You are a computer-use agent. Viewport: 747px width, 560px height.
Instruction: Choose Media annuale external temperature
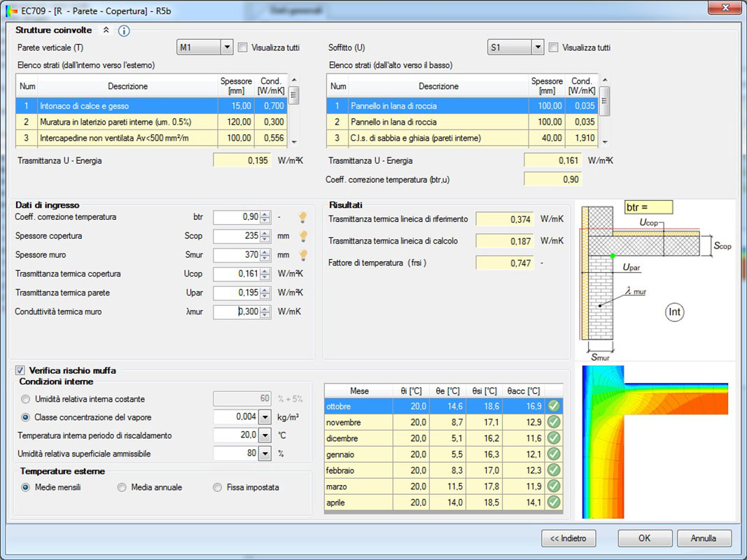click(x=122, y=487)
